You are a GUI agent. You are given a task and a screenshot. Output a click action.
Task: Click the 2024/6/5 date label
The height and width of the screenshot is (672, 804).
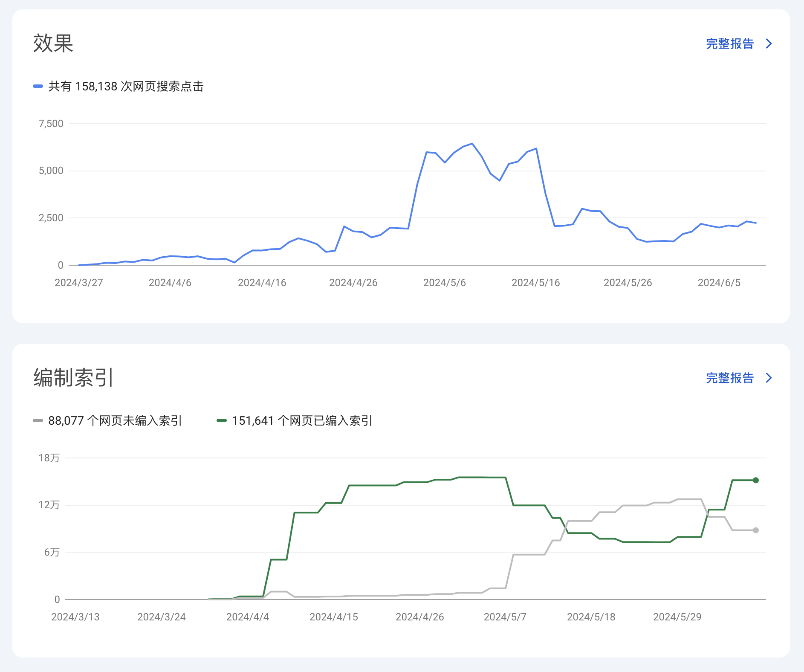[719, 283]
